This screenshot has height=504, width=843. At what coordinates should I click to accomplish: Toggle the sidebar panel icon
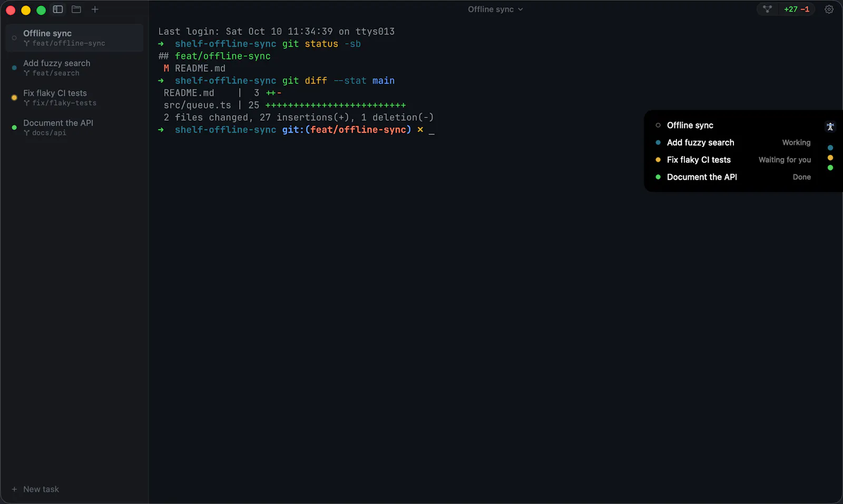tap(58, 9)
